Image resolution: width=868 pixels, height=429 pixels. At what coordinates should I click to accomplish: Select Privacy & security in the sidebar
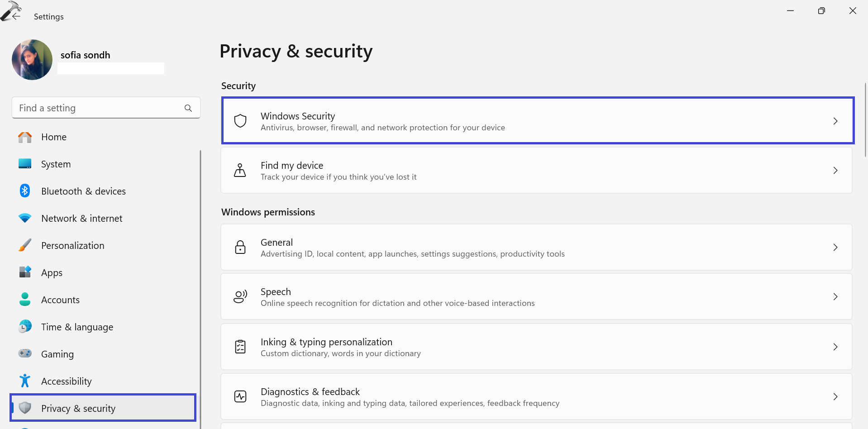point(78,408)
